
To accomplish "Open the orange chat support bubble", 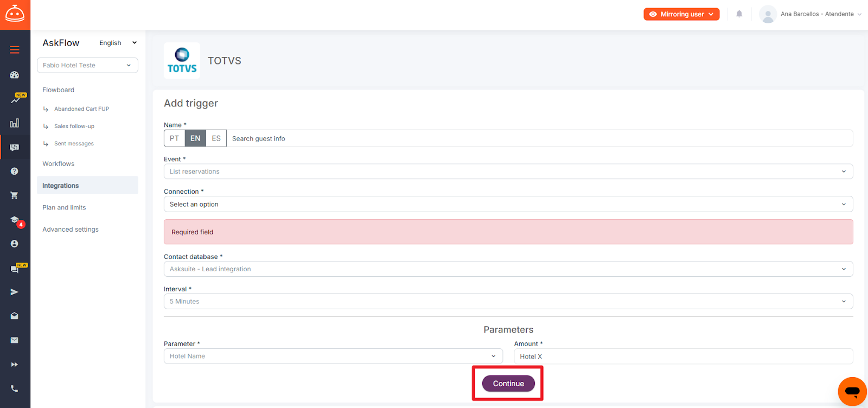I will [x=852, y=391].
